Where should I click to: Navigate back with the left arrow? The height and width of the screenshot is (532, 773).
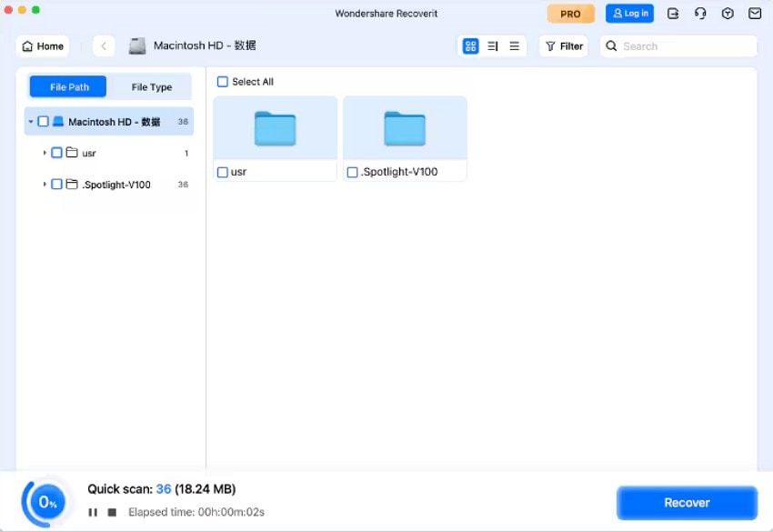(104, 46)
